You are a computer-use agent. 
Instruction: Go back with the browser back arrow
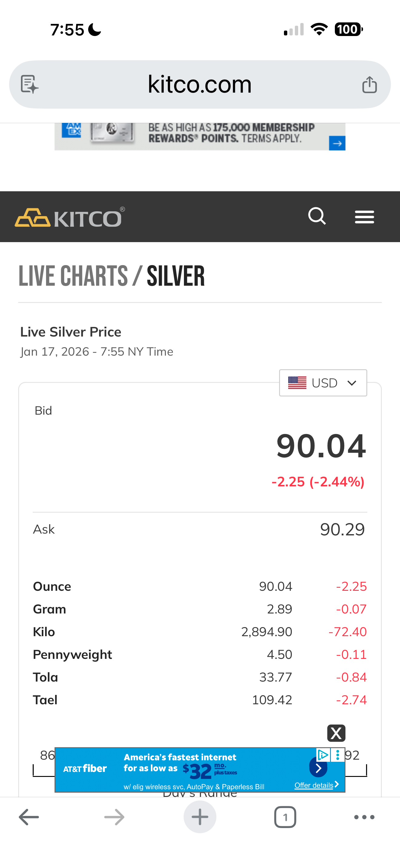(x=29, y=817)
